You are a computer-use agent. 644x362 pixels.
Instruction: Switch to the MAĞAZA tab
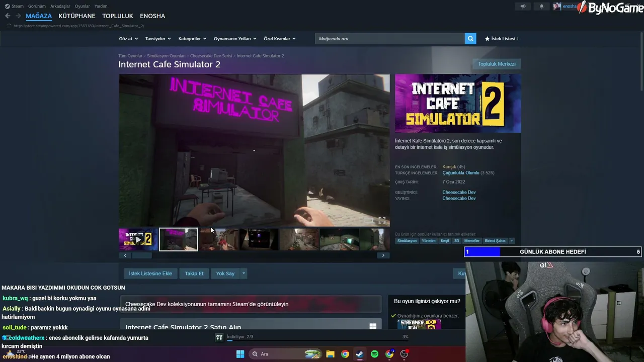coord(39,16)
